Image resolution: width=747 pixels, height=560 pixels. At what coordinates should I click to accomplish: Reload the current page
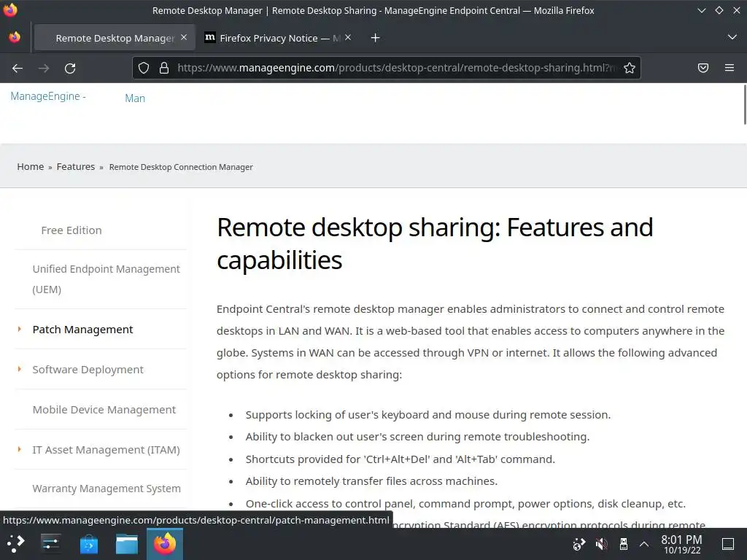70,68
